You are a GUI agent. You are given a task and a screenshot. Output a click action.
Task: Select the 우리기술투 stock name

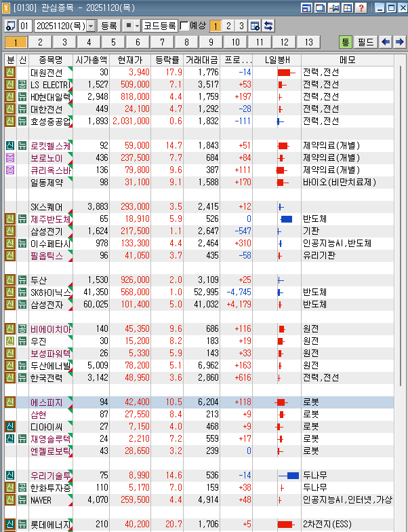pyautogui.click(x=50, y=475)
